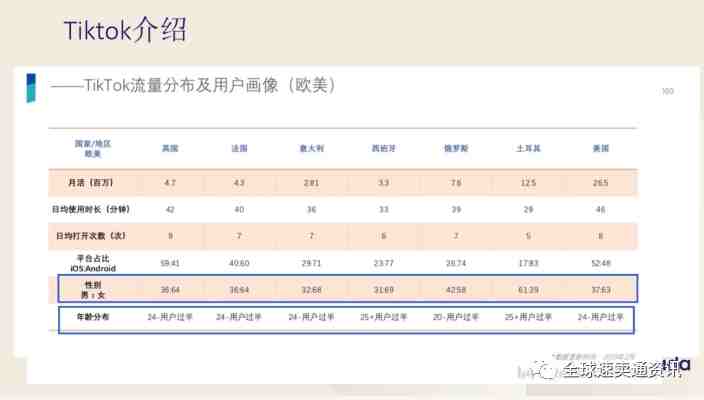Select the 俄罗斯 column header
Image resolution: width=704 pixels, height=400 pixels.
pos(456,148)
